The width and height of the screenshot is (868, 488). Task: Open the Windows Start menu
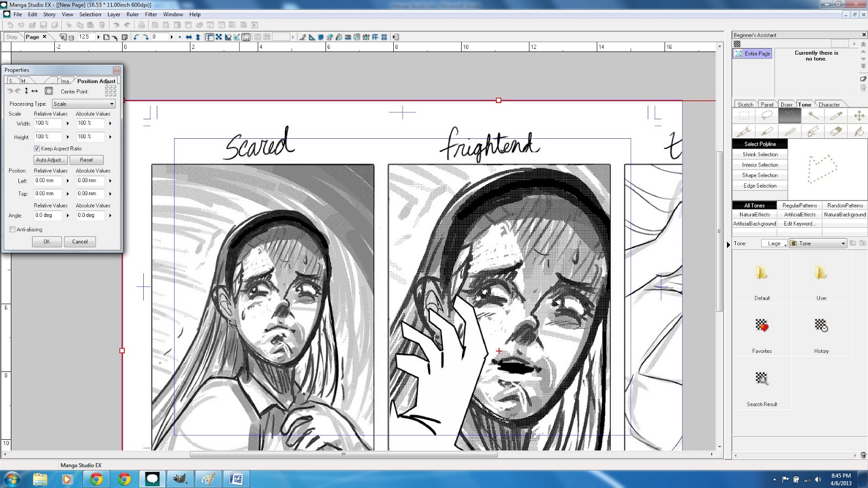pos(11,479)
